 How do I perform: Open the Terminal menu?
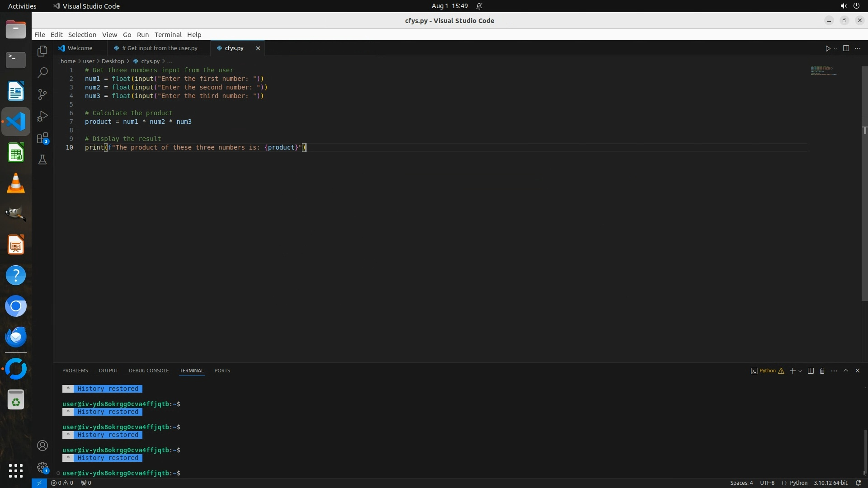pos(168,35)
